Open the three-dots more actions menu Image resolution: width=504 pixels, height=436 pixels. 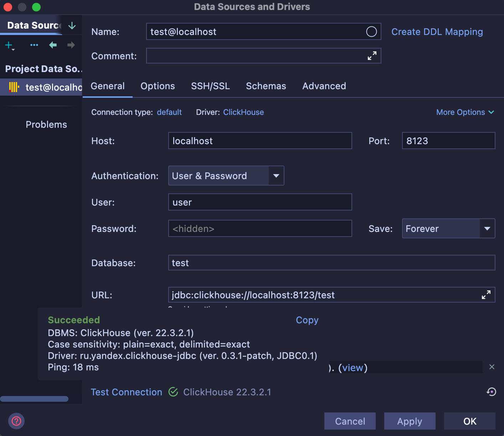[x=34, y=45]
